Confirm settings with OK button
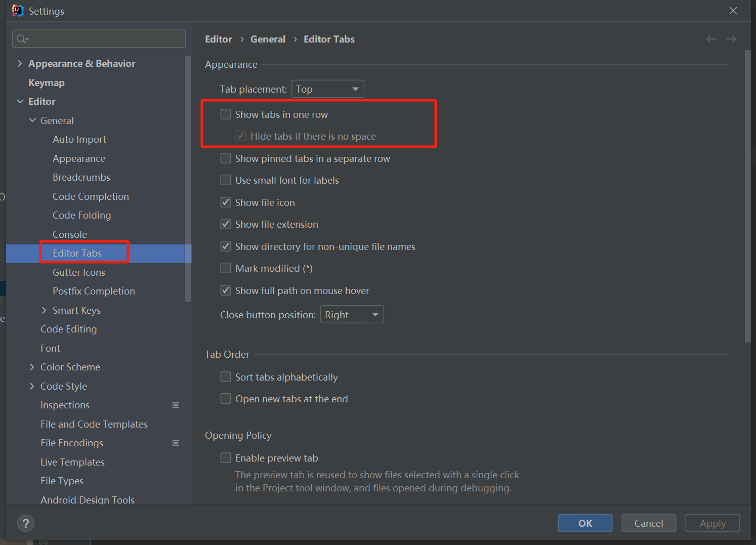 [x=585, y=523]
